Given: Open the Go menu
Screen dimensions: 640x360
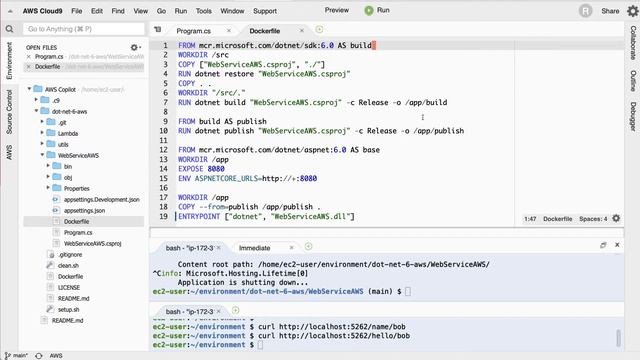Looking at the screenshot, I should 161,11.
